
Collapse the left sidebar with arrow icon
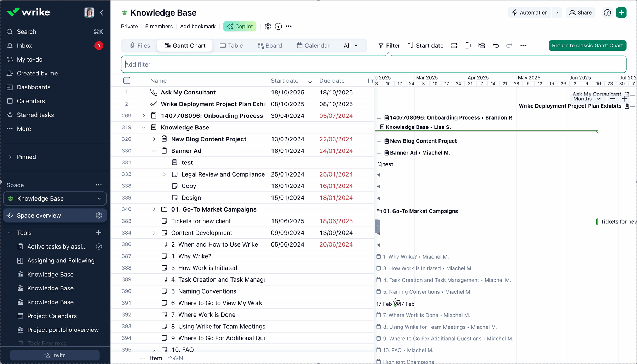(x=102, y=13)
